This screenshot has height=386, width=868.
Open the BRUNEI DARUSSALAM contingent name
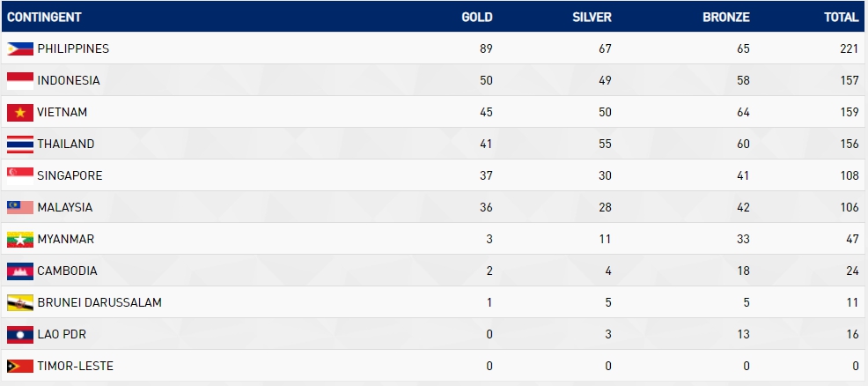point(99,303)
